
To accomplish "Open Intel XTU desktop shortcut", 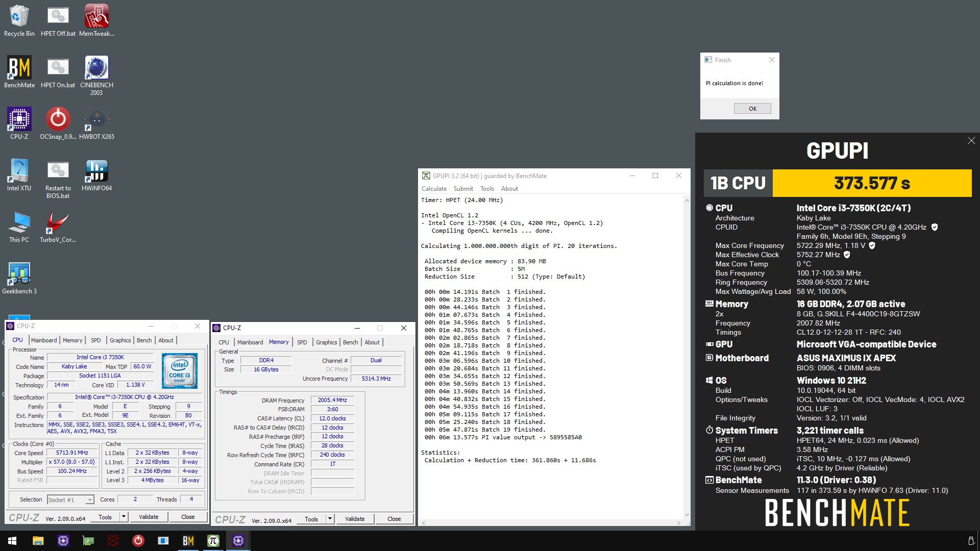I will coord(19,175).
